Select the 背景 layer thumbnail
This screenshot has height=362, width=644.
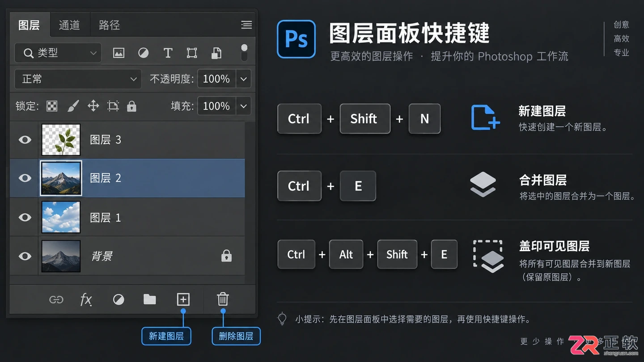(61, 256)
